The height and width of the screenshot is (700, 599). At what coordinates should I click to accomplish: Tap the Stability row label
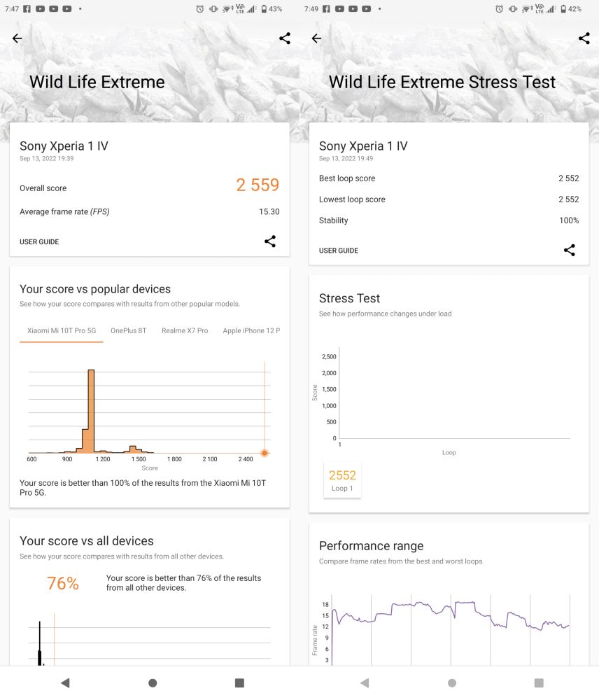click(x=333, y=220)
